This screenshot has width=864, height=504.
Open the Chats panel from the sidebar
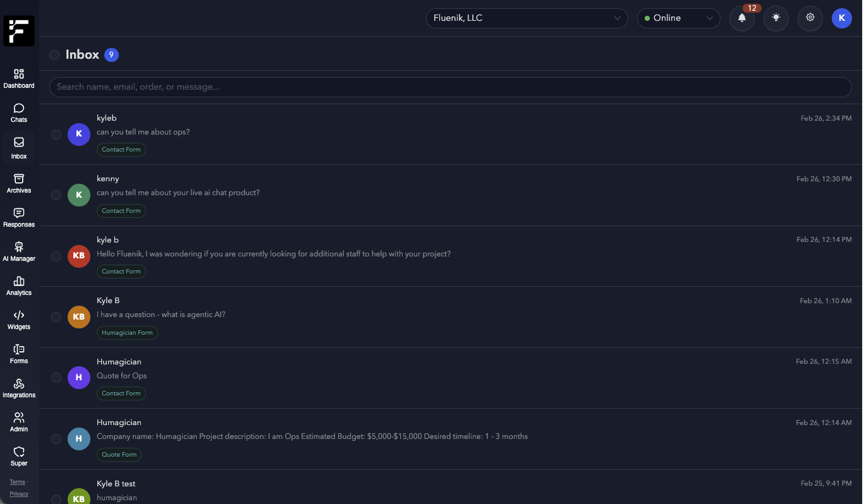point(18,112)
